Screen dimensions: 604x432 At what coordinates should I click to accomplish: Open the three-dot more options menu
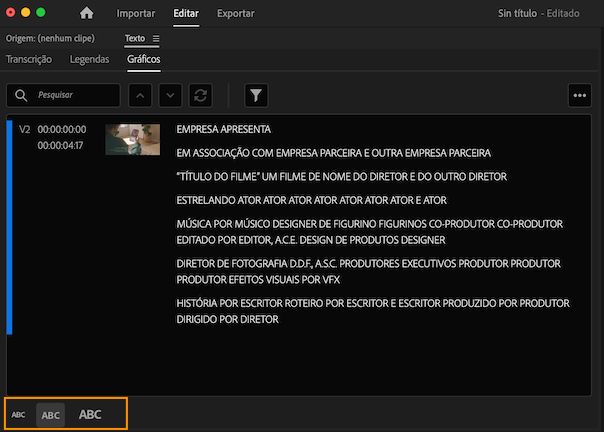coord(580,95)
